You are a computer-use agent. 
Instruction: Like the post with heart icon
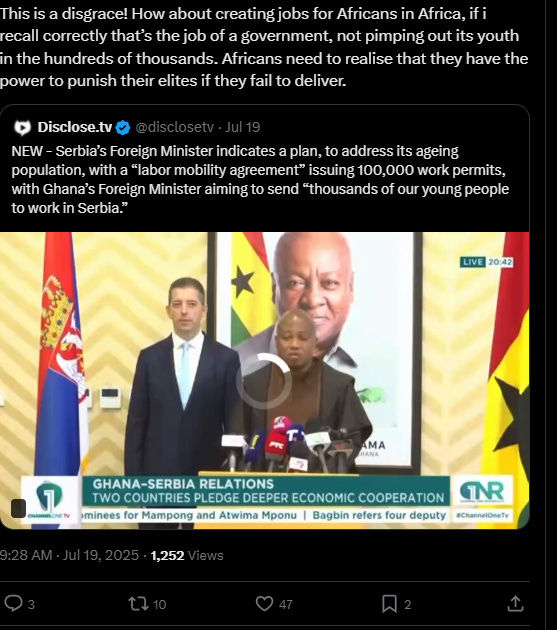tap(264, 604)
